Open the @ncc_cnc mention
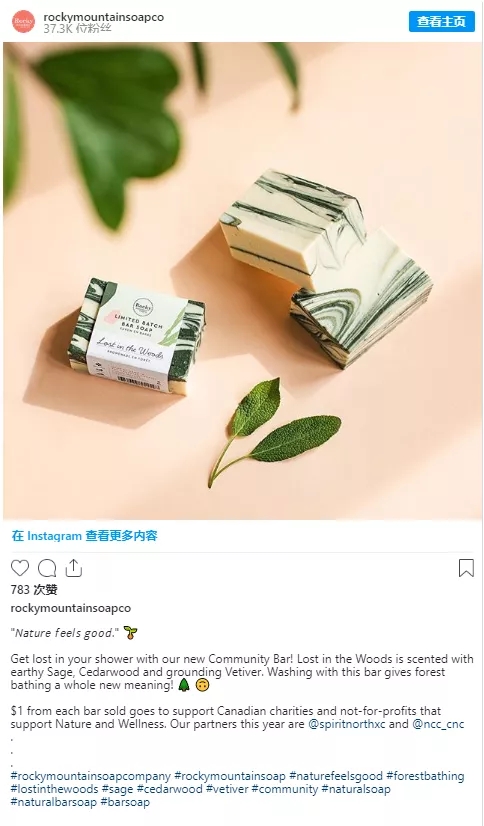 tap(438, 724)
